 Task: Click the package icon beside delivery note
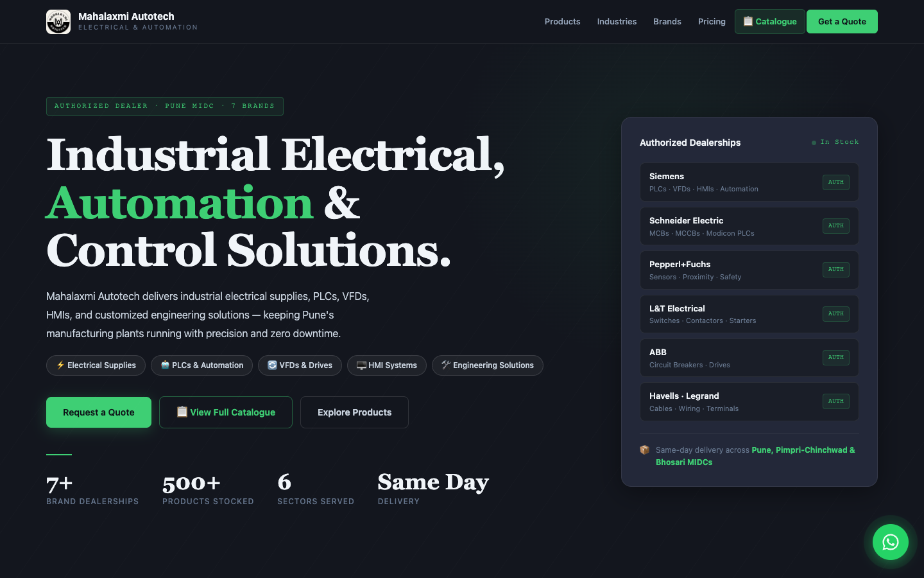(x=645, y=450)
